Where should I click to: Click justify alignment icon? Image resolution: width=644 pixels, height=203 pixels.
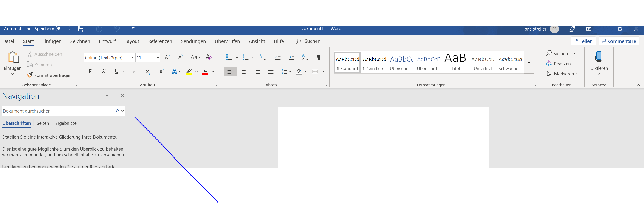tap(271, 71)
